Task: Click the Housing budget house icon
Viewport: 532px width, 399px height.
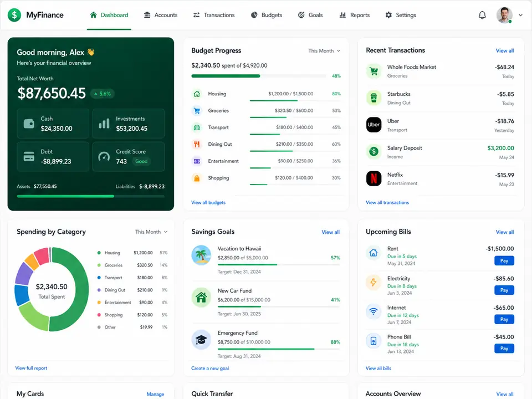Action: pos(197,94)
